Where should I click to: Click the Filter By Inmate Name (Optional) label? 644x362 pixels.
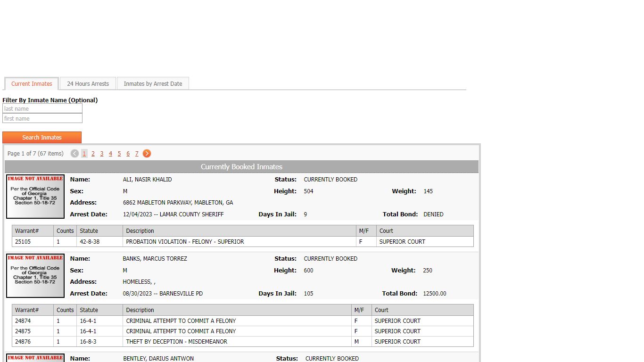50,100
